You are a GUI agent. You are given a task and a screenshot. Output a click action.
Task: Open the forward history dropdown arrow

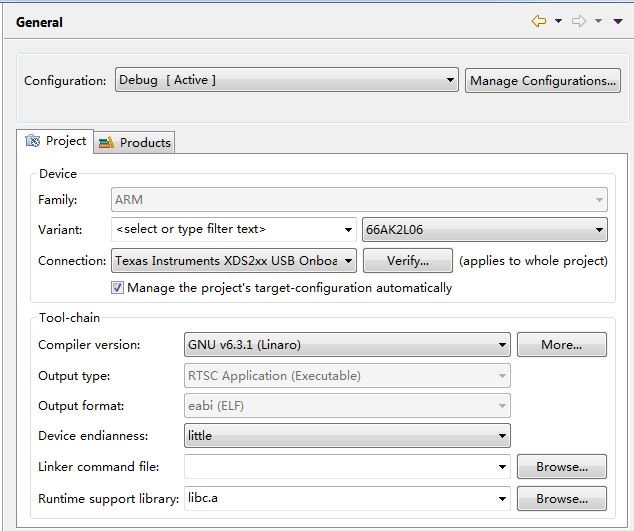tap(598, 21)
